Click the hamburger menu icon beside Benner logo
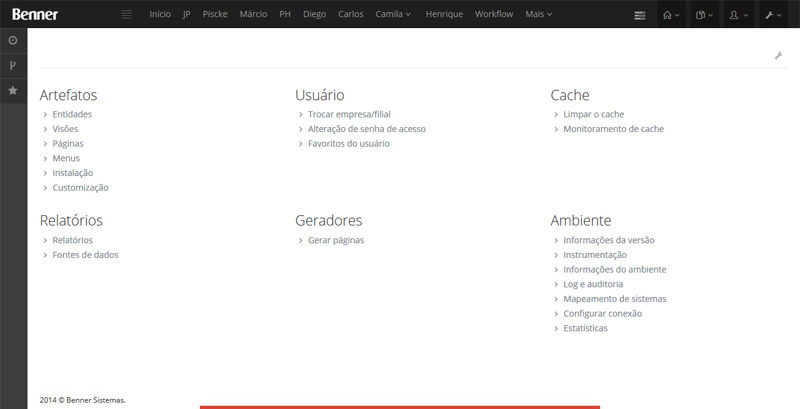 (126, 15)
